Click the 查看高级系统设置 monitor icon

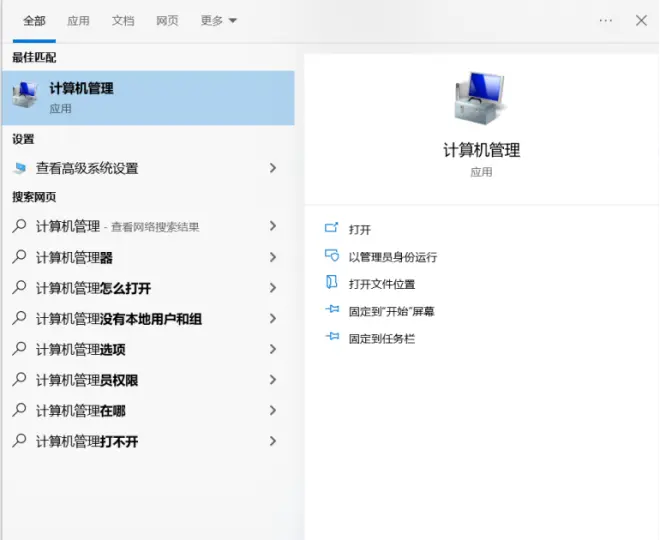pyautogui.click(x=19, y=168)
